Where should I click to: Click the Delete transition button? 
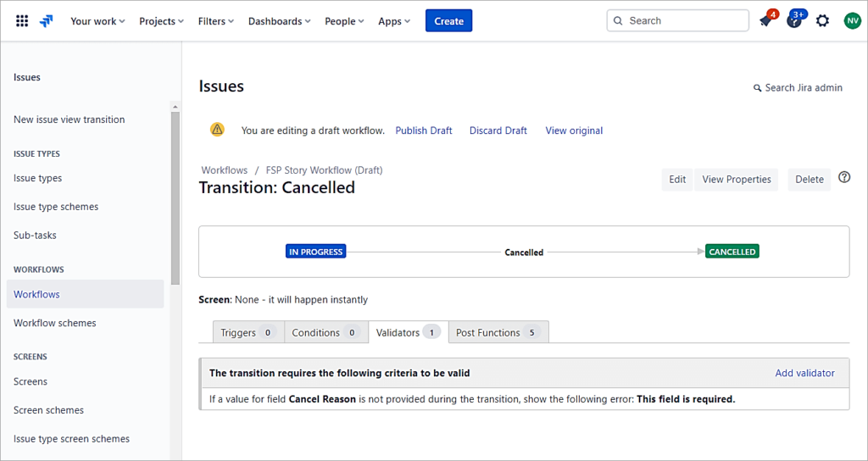pos(810,180)
